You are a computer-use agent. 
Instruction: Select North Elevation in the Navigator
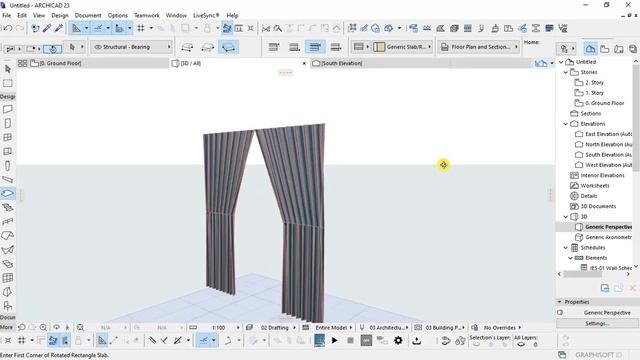click(603, 144)
